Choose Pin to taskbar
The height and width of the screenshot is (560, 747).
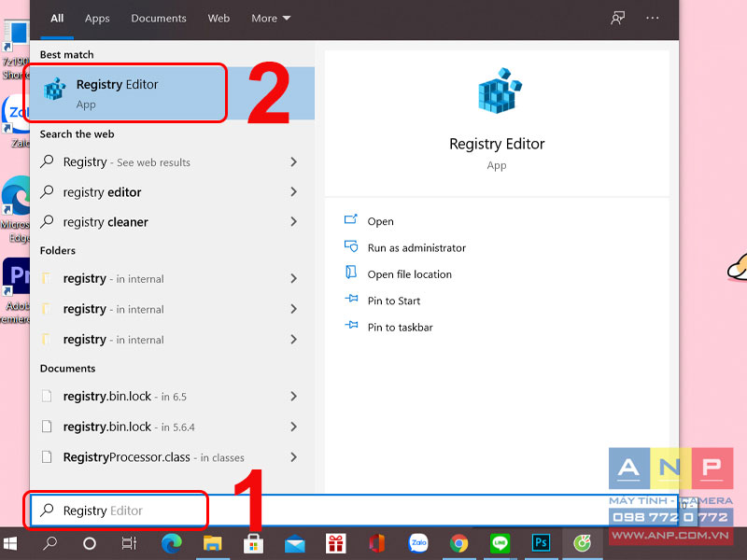click(x=401, y=328)
